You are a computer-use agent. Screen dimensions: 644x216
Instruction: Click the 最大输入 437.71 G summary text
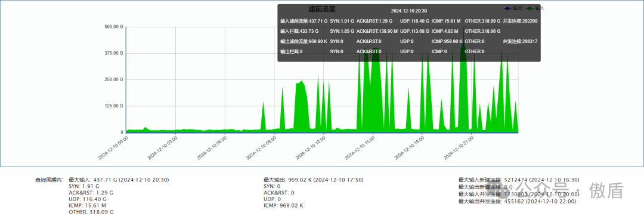119,180
